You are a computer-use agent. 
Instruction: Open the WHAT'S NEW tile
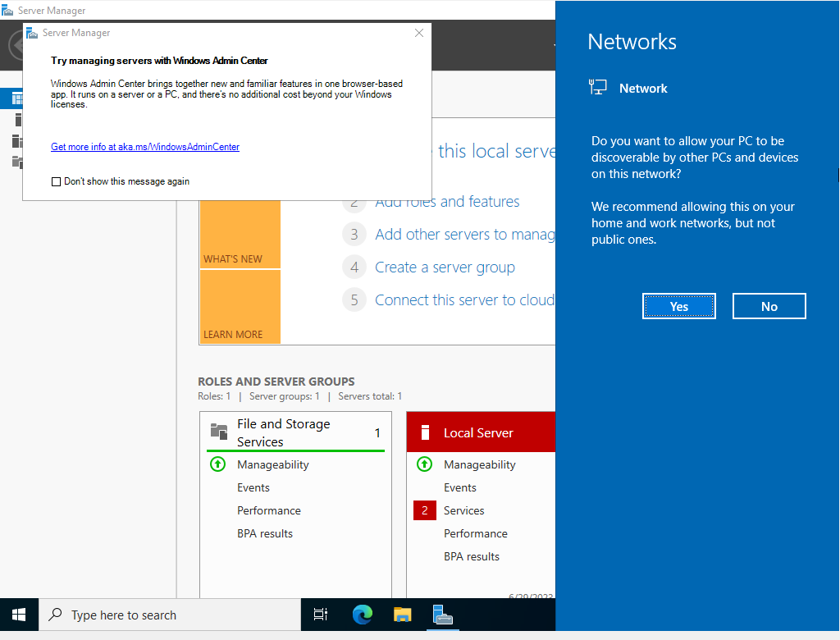pos(240,234)
